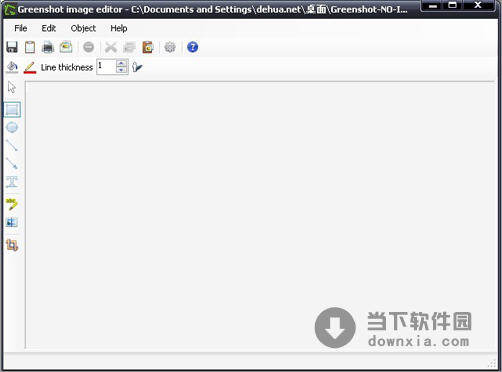The image size is (502, 372).
Task: Maximize the Greenshot editor window
Action: point(453,6)
